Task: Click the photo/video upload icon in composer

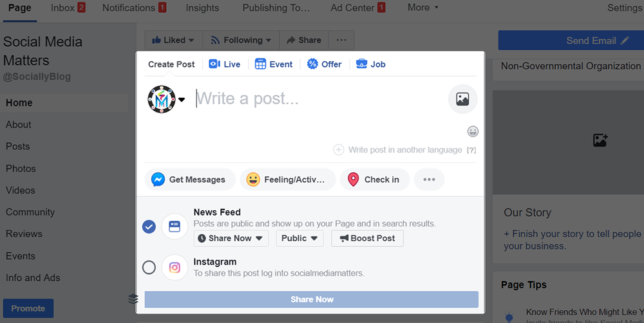Action: 462,99
